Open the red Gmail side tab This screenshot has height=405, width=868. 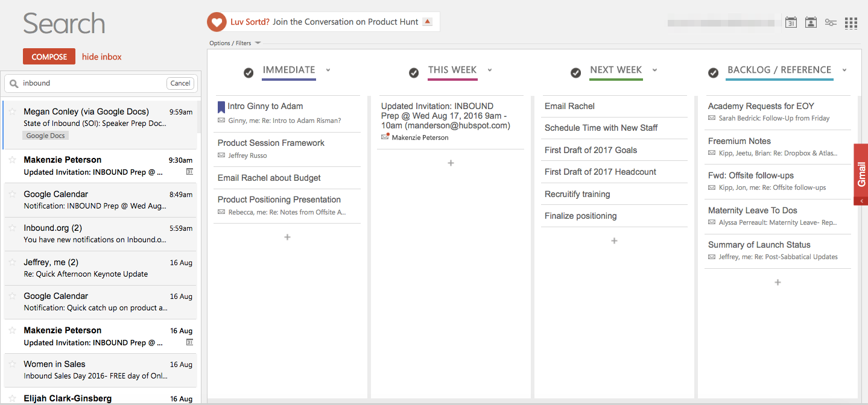861,174
